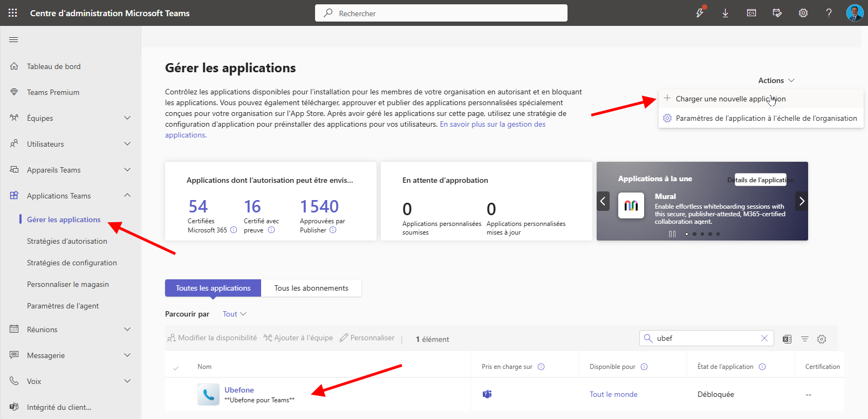Image resolution: width=868 pixels, height=419 pixels.
Task: Click the Rechercher box in the header
Action: pos(441,13)
